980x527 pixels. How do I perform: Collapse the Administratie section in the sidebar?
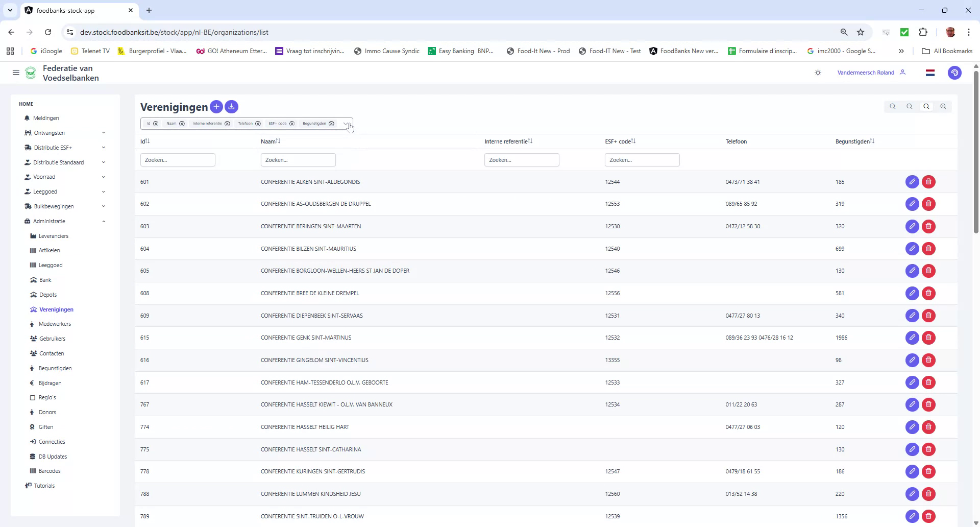pos(104,221)
